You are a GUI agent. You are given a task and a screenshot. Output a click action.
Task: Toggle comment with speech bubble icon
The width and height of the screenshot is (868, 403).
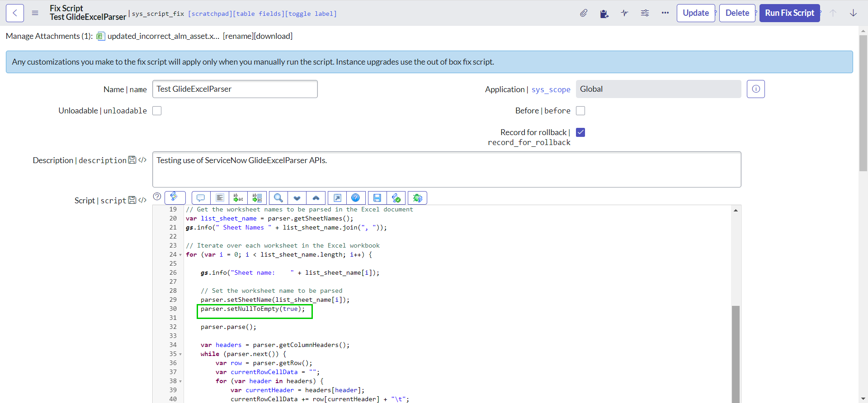[201, 198]
